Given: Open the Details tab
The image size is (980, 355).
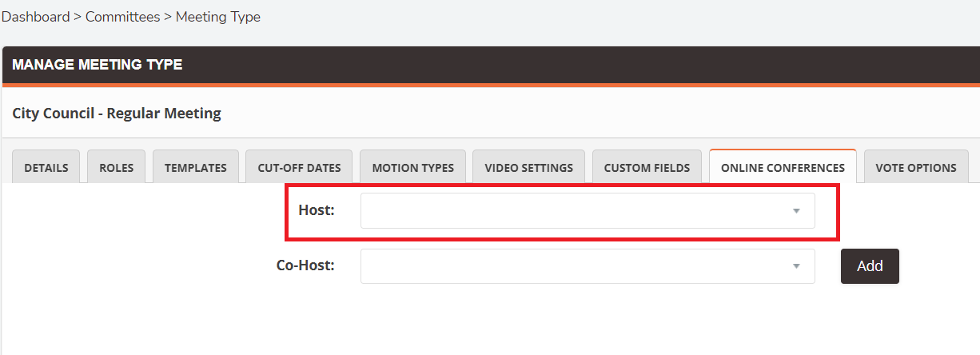Looking at the screenshot, I should pos(46,167).
